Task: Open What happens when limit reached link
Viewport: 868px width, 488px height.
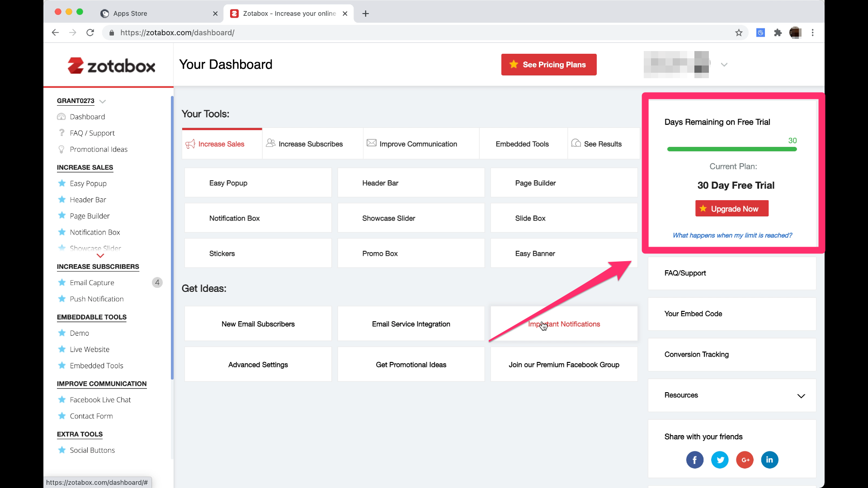Action: [732, 235]
